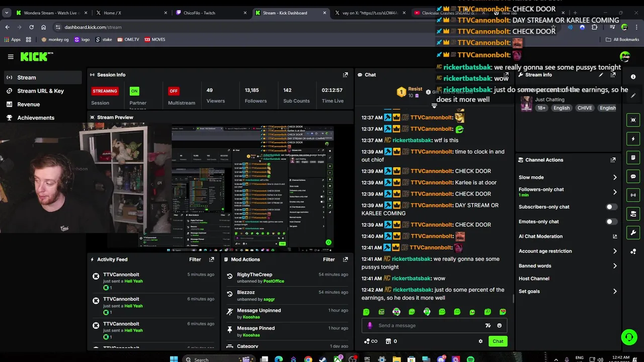Viewport: 644px width, 362px height.
Task: Open Discord from the taskbar
Action: tap(441, 359)
